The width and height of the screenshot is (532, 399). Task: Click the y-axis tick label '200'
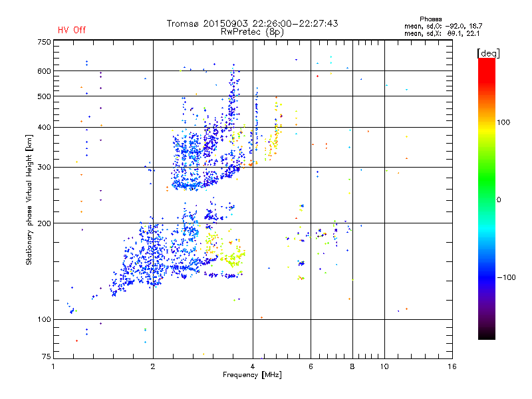[44, 223]
